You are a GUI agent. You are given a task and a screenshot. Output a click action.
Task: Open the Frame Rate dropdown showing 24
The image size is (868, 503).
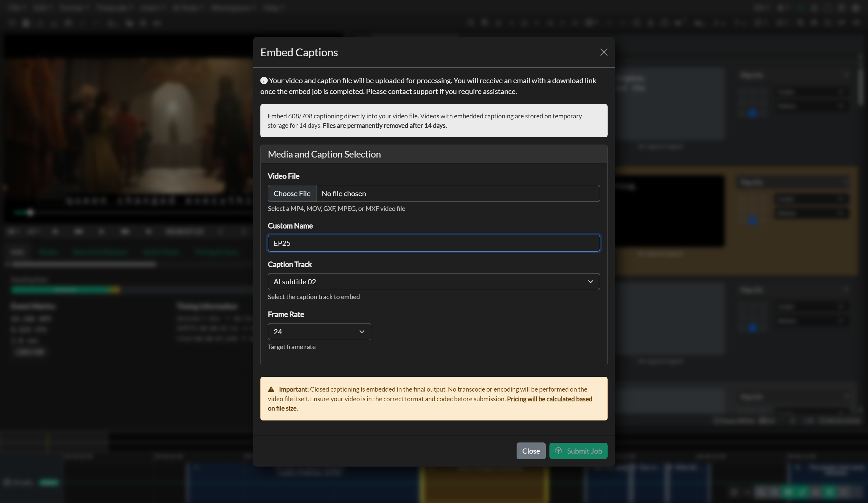click(319, 332)
